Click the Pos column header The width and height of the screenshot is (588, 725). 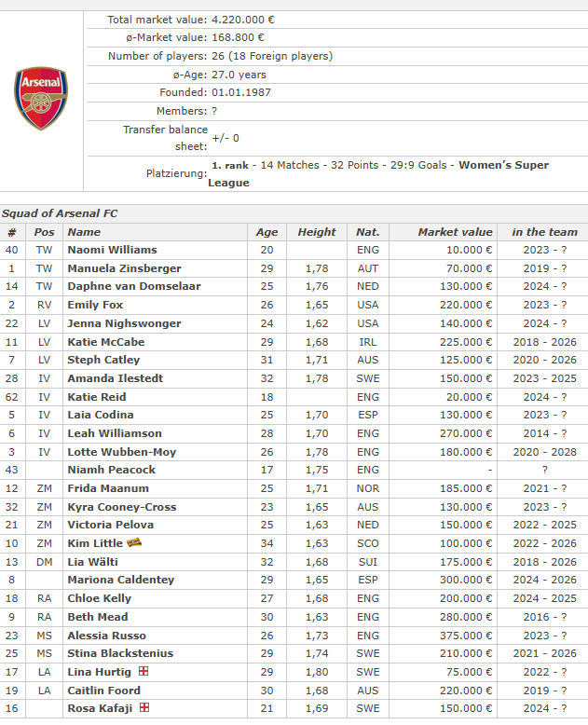pyautogui.click(x=44, y=232)
